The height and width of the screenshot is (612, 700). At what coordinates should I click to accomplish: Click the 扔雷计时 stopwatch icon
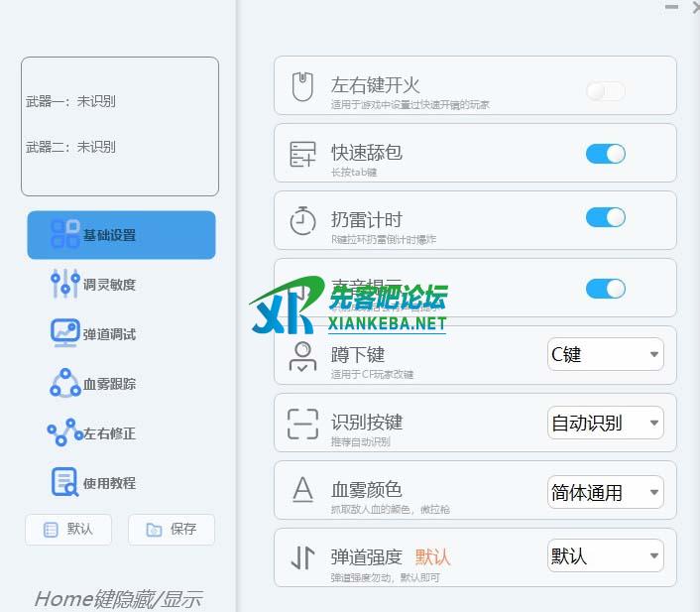point(302,220)
